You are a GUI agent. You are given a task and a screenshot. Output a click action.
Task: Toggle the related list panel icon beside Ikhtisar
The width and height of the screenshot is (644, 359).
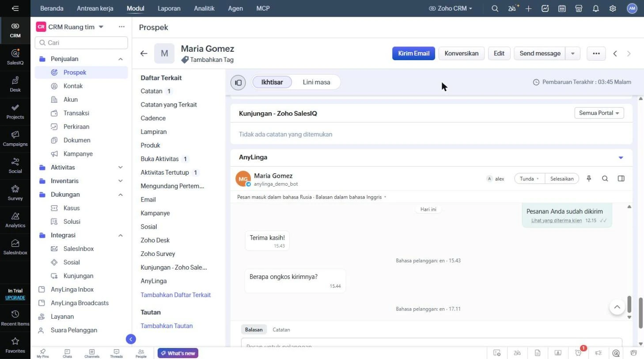(x=238, y=82)
